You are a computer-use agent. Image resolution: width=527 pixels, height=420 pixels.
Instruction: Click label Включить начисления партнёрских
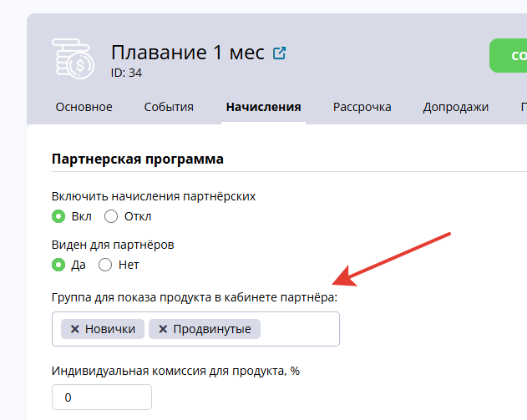point(154,196)
